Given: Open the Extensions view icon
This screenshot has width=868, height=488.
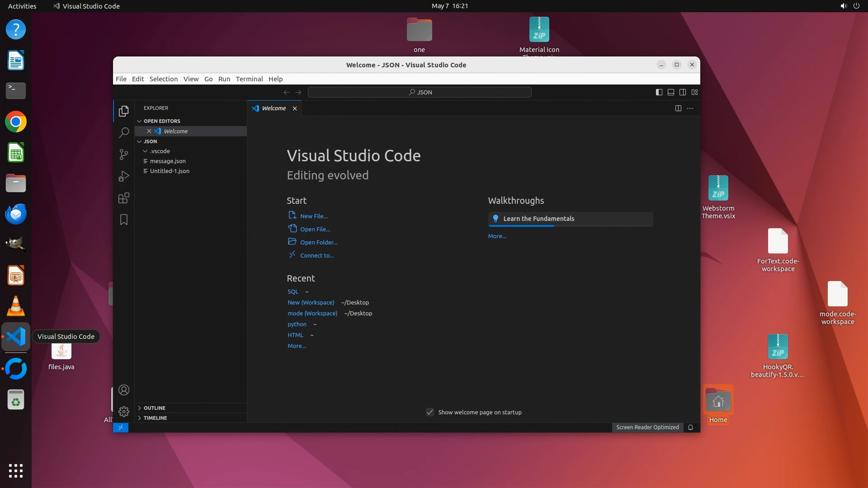Looking at the screenshot, I should click(123, 198).
